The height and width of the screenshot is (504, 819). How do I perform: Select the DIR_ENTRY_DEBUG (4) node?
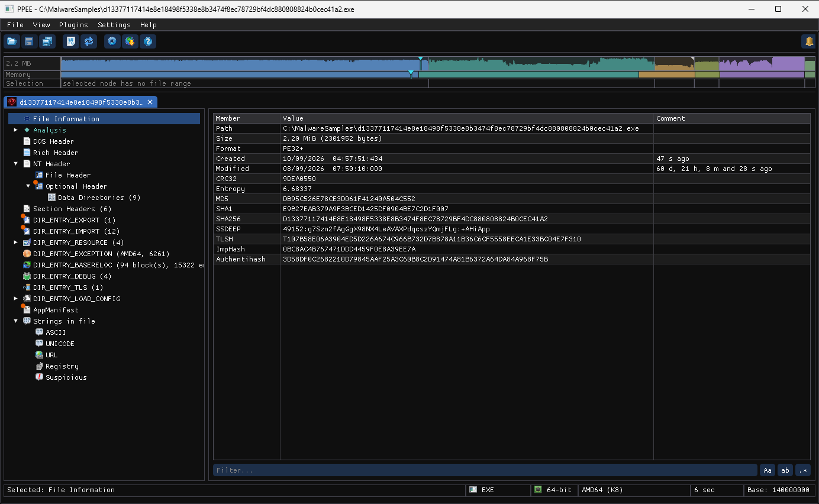click(x=72, y=276)
